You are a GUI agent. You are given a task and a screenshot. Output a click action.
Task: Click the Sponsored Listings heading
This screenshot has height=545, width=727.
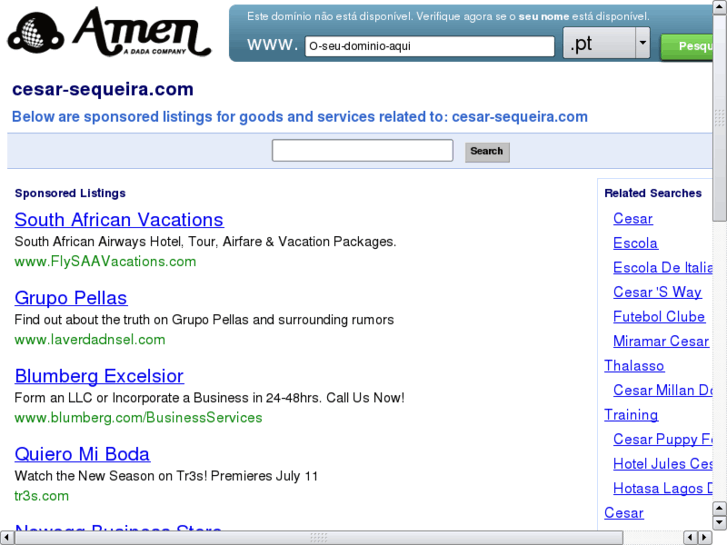70,193
